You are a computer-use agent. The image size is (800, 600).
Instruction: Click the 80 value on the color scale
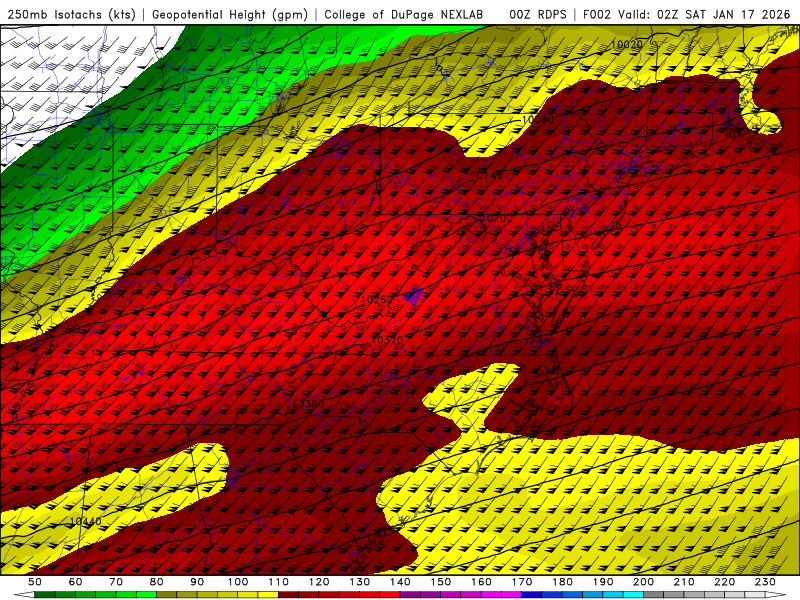coord(157,582)
